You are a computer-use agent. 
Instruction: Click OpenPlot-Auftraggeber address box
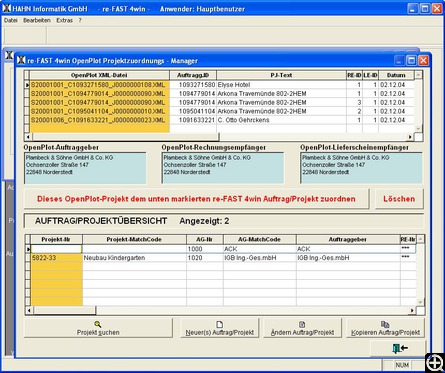tap(85, 168)
